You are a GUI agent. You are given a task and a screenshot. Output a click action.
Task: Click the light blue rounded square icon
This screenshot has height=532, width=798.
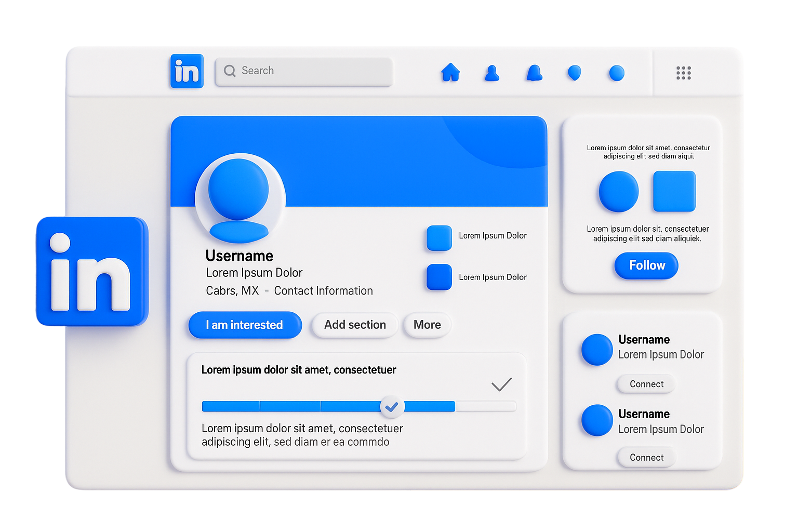(x=438, y=238)
